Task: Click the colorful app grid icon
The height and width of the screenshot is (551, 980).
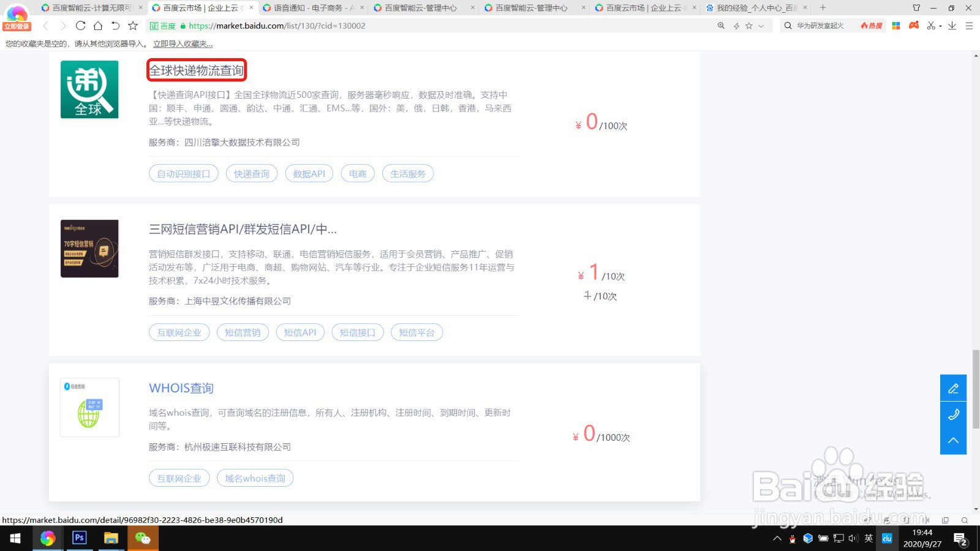Action: click(895, 26)
